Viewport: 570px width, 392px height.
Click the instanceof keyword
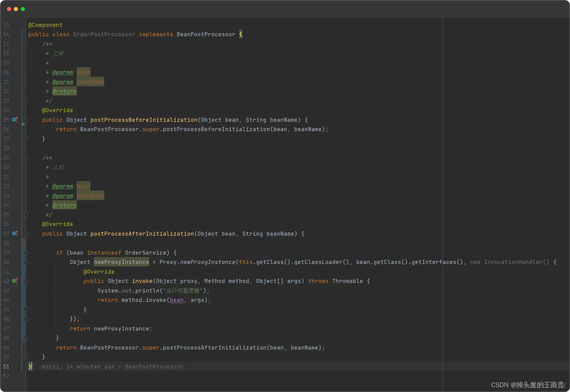(x=104, y=253)
